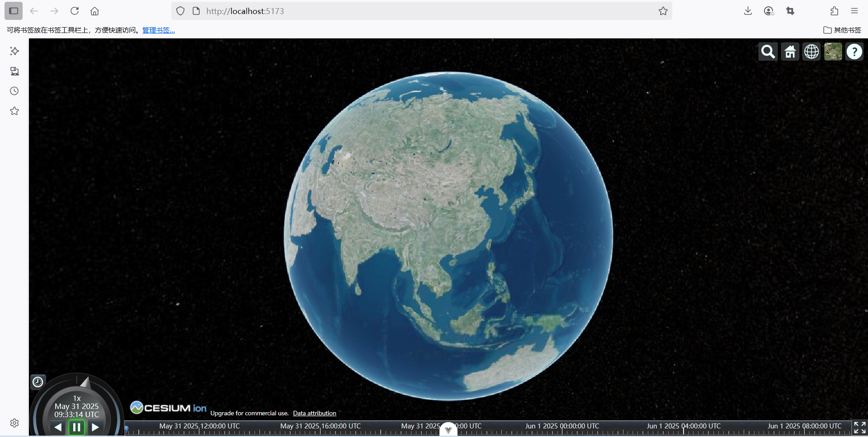Jump timeline to Jun 1 2025 04:00:00 UTC
Image resolution: width=868 pixels, height=437 pixels.
click(684, 426)
